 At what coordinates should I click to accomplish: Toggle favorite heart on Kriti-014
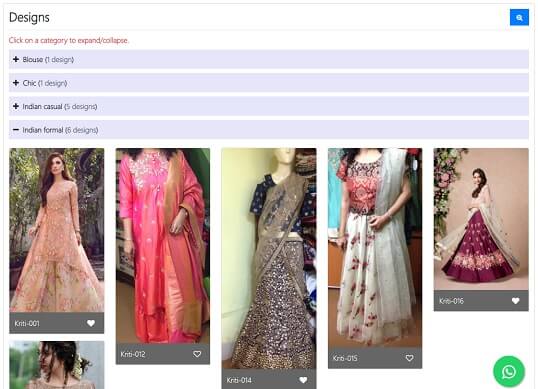[x=303, y=380]
